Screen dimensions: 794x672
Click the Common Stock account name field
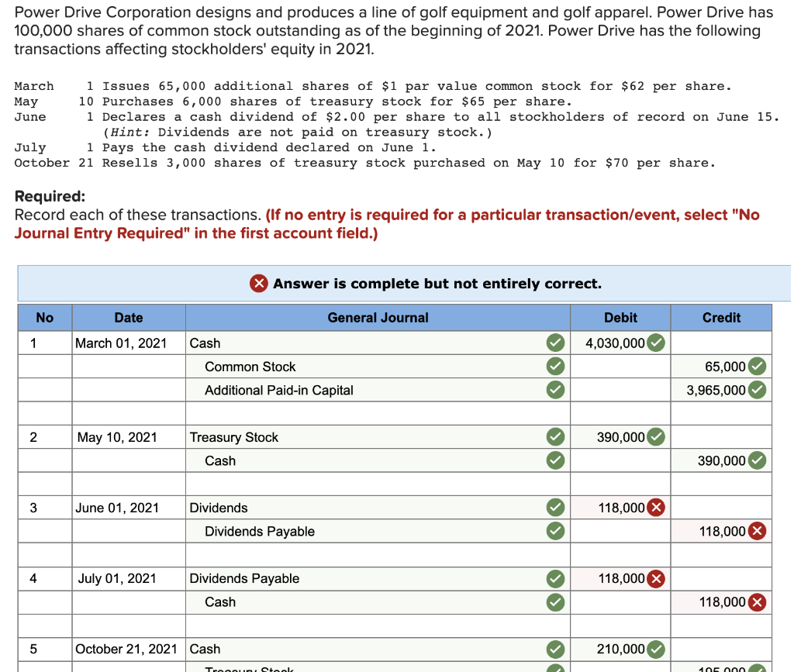(378, 366)
